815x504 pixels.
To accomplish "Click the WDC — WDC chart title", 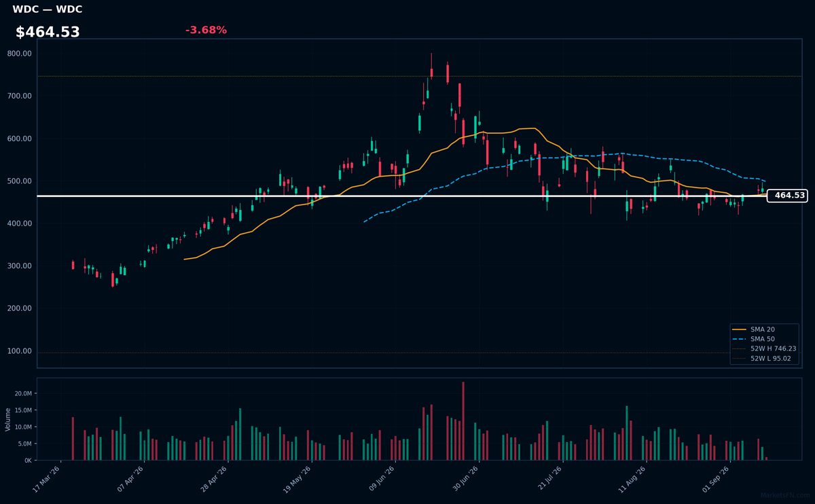I will (x=48, y=10).
